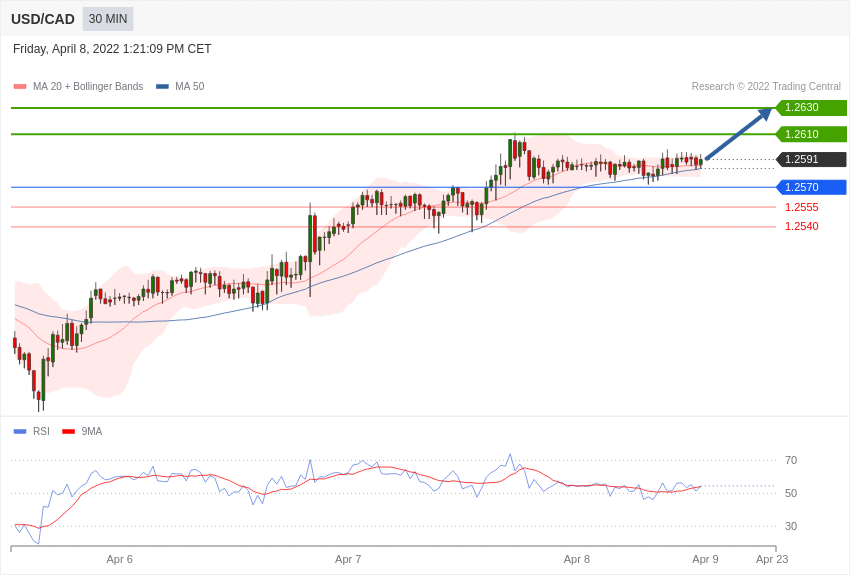Click the black 1.2591 current price tag
The width and height of the screenshot is (850, 576).
pos(811,159)
